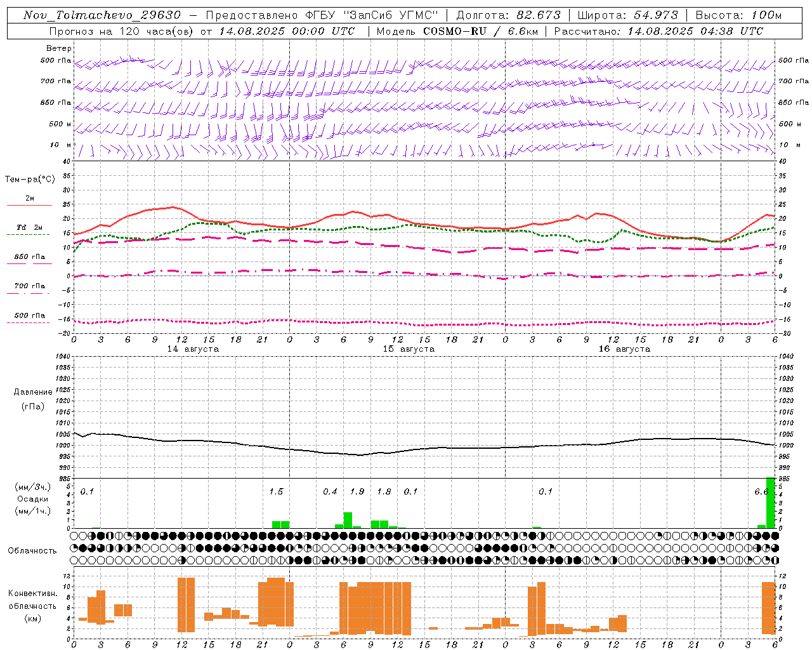Screen dimensions: 812x650
Task: Click the 700 гПа temperature legend label
Action: tap(30, 286)
